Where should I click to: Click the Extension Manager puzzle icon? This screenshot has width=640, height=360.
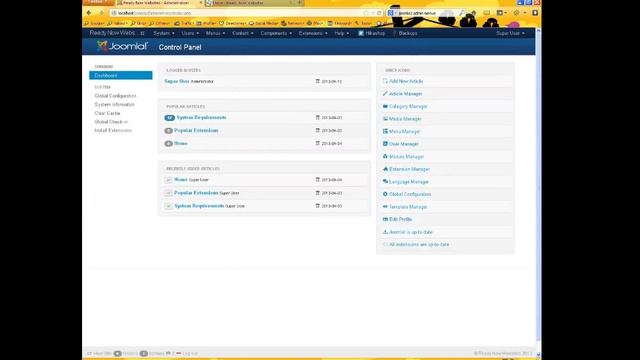pos(385,169)
